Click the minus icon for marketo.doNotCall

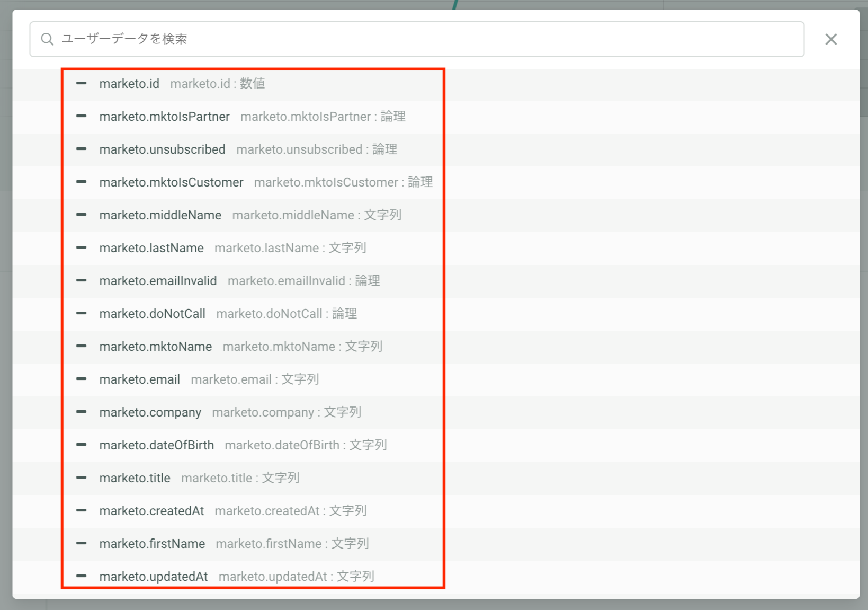tap(81, 313)
